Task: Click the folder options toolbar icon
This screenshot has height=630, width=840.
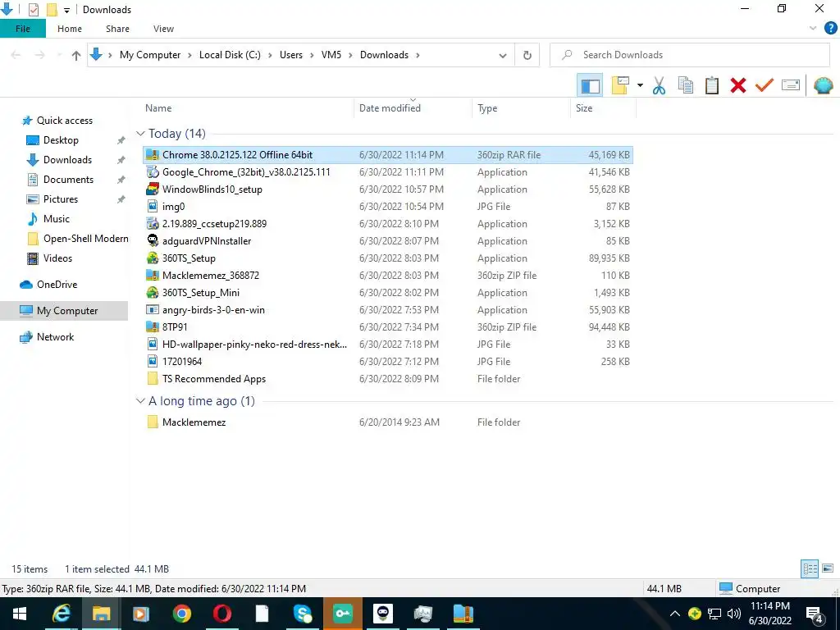Action: tap(620, 85)
